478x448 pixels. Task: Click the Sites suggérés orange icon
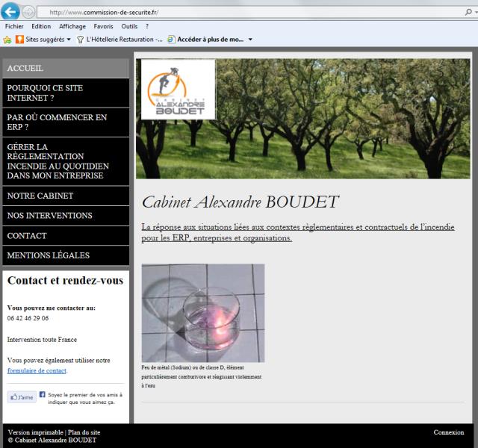point(19,40)
